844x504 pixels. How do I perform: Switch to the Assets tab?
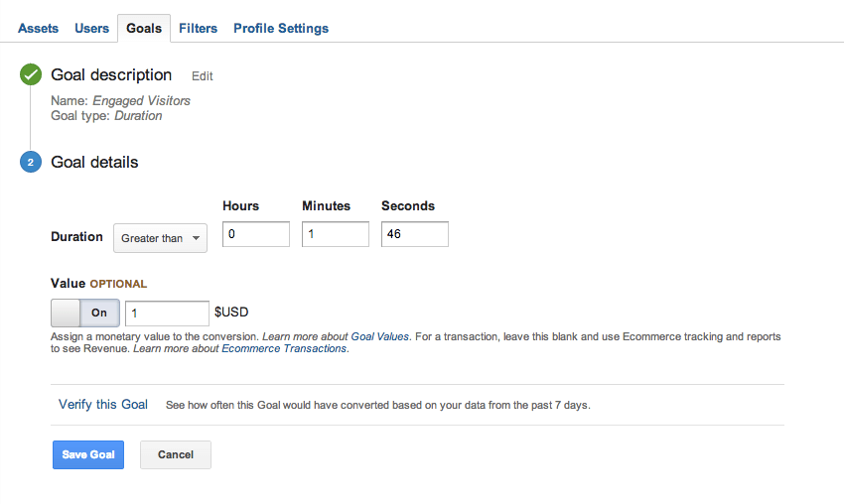click(38, 29)
